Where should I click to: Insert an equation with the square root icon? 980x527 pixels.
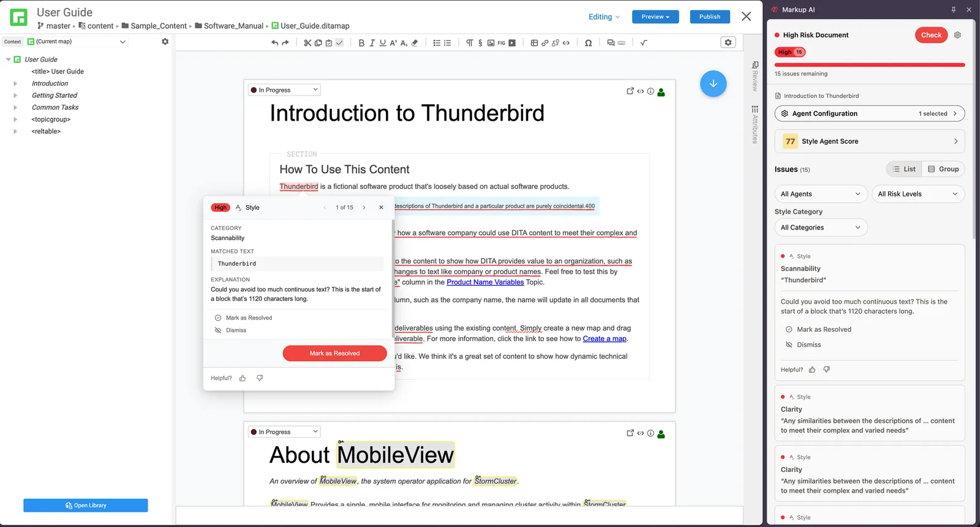click(x=644, y=43)
